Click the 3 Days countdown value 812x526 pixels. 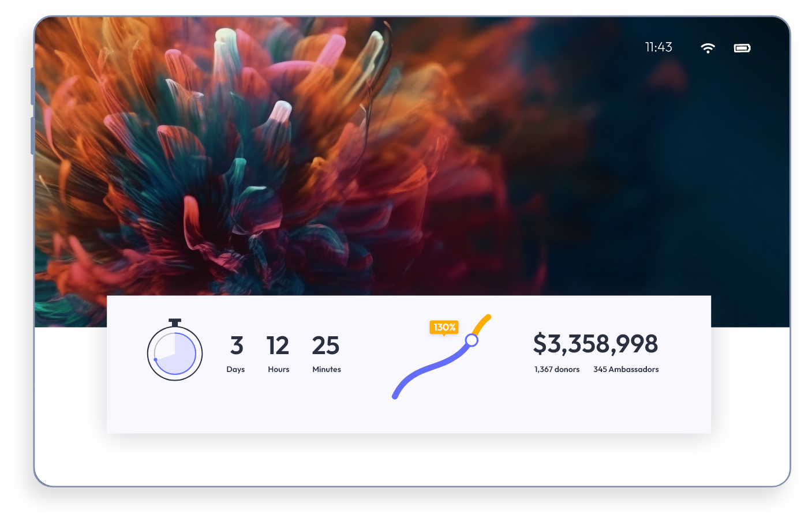(x=237, y=345)
